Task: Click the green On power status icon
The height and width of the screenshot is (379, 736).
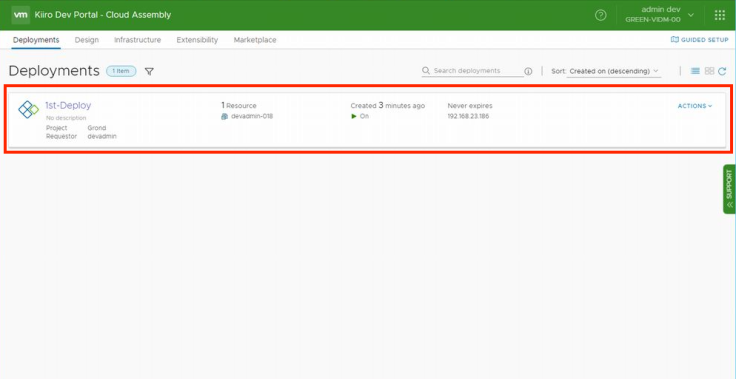Action: pyautogui.click(x=354, y=116)
